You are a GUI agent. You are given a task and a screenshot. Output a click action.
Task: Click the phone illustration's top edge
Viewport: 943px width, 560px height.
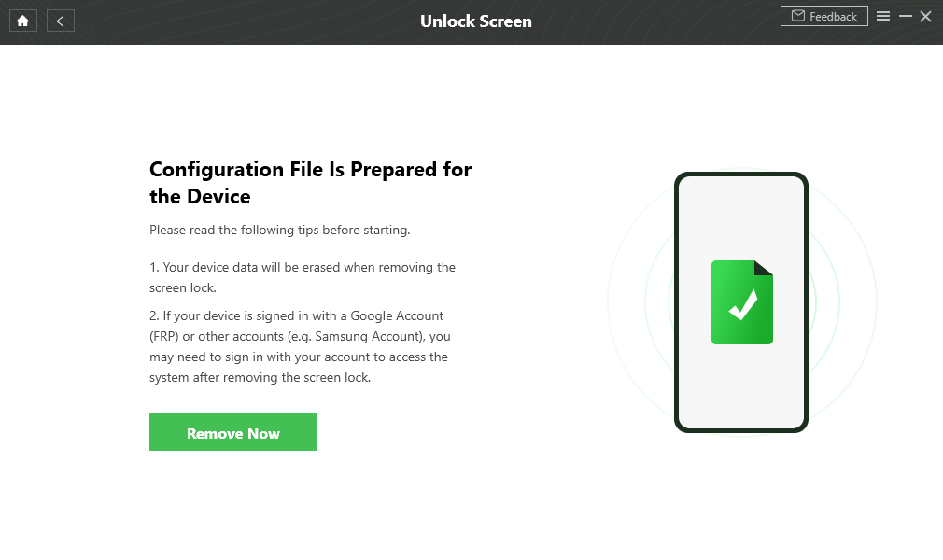[741, 175]
